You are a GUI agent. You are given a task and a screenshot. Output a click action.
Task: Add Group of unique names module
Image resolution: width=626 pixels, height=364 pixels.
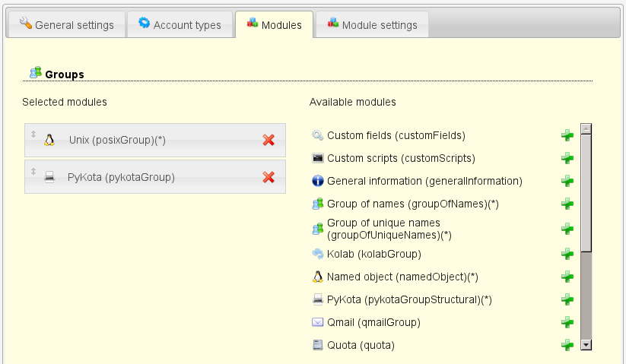(x=567, y=229)
